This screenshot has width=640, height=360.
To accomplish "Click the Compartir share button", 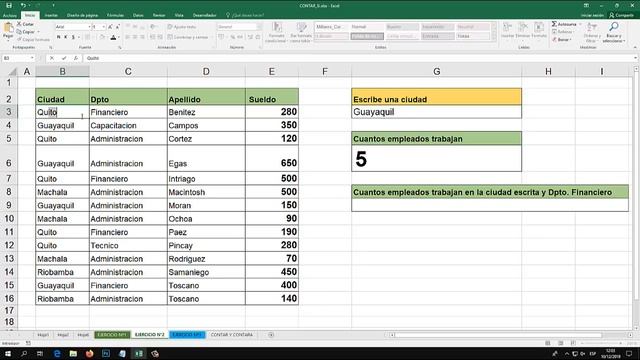I will (x=621, y=15).
